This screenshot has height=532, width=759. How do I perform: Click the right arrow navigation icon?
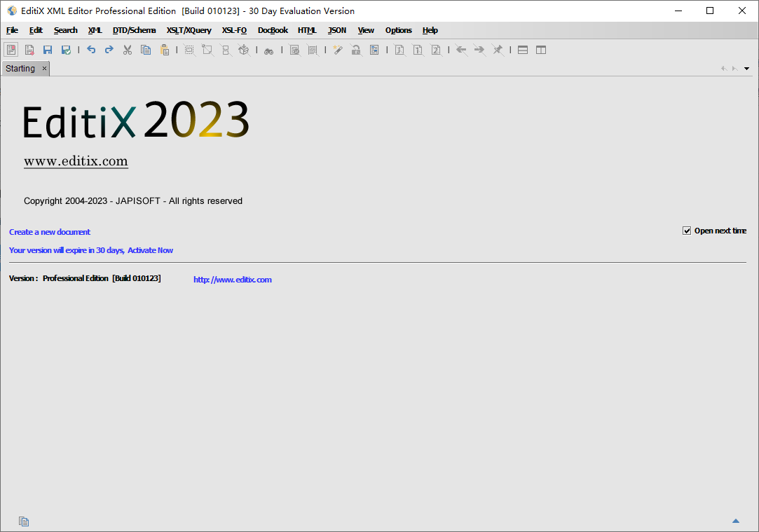[479, 49]
